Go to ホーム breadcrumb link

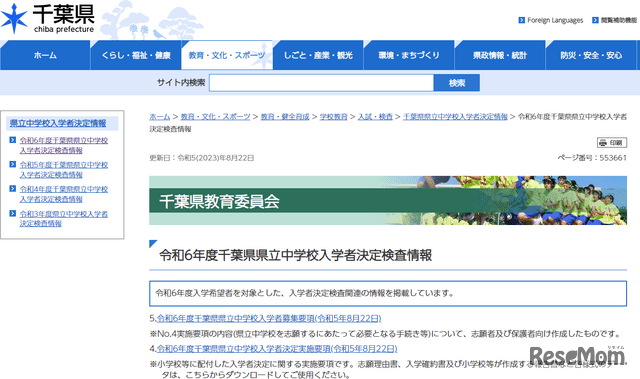click(160, 117)
